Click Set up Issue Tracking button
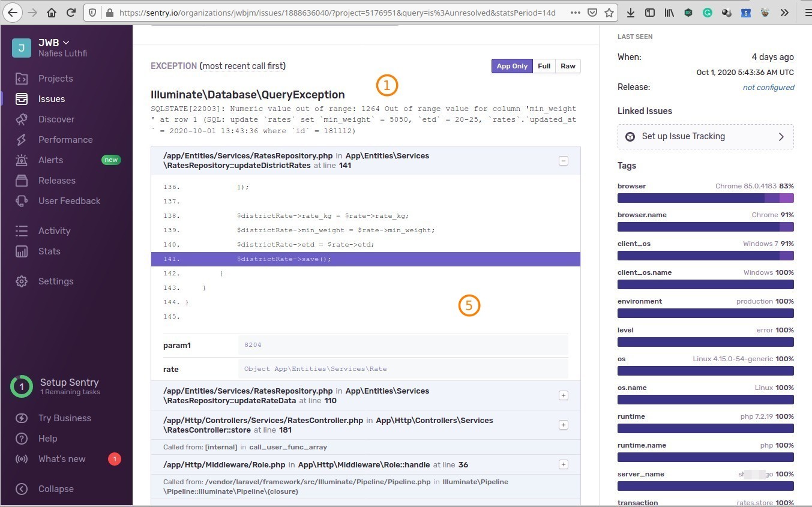 tap(705, 137)
